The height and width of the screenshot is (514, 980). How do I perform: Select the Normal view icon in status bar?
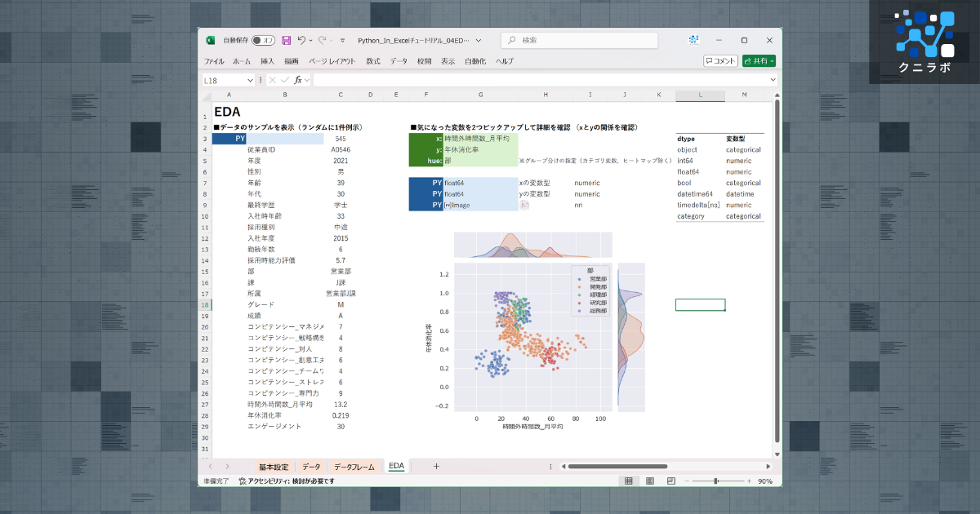click(629, 481)
